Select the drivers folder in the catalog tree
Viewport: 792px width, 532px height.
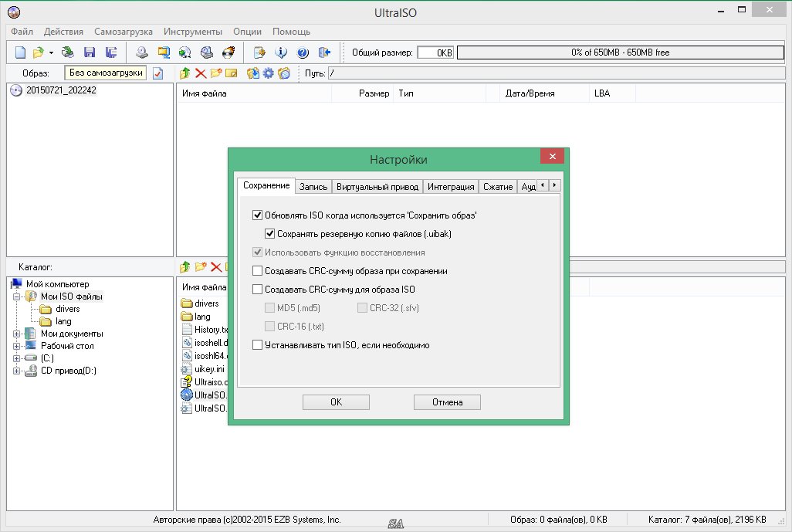68,309
